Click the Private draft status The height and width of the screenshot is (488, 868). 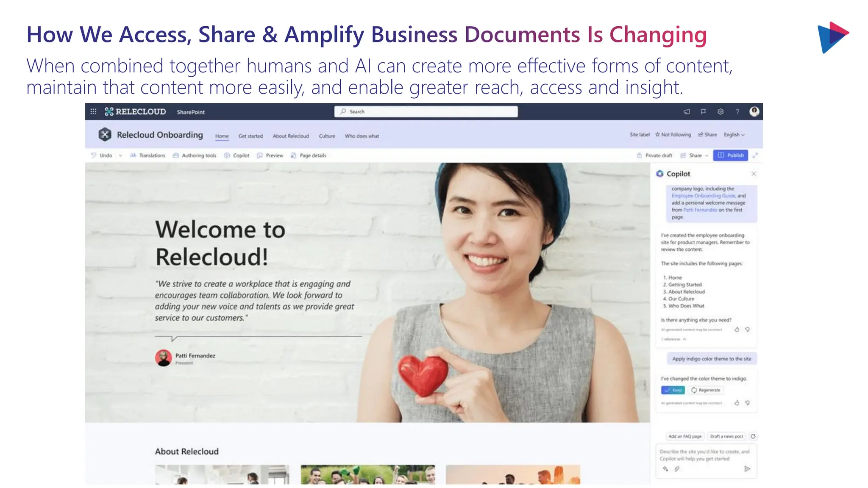tap(654, 155)
